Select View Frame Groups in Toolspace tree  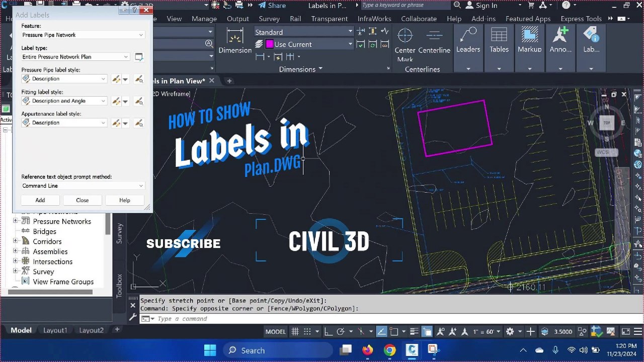pyautogui.click(x=63, y=282)
